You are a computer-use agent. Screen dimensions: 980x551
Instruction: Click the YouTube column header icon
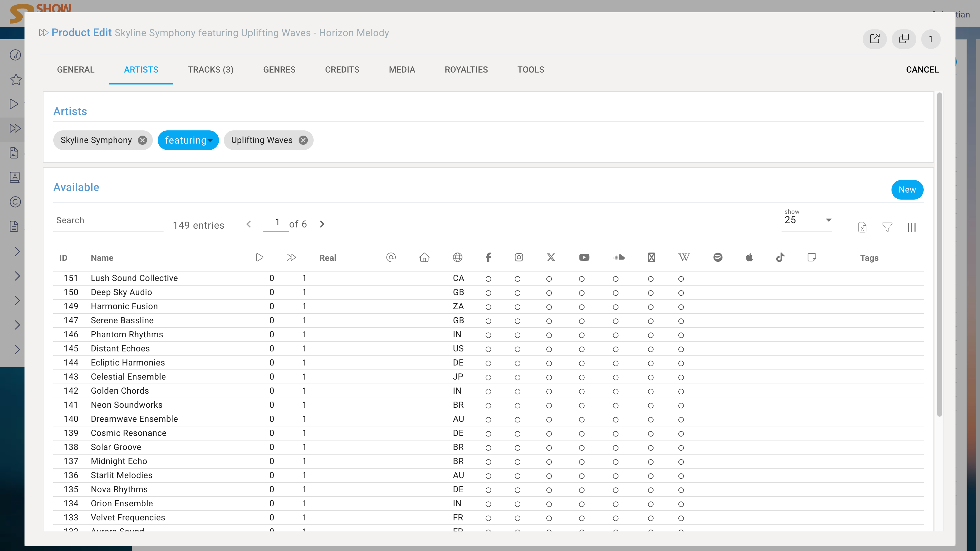[x=584, y=257]
